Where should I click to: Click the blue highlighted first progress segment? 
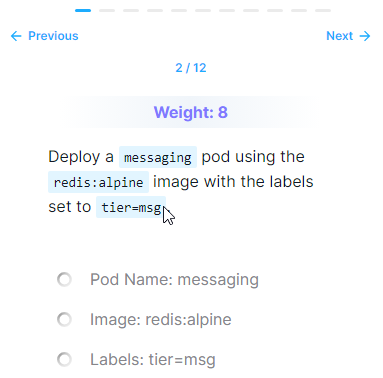83,10
